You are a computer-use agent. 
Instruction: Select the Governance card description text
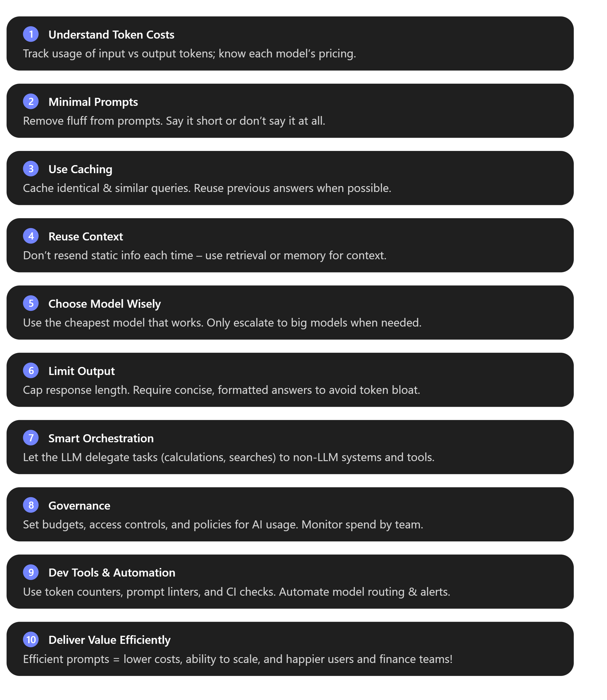point(223,524)
